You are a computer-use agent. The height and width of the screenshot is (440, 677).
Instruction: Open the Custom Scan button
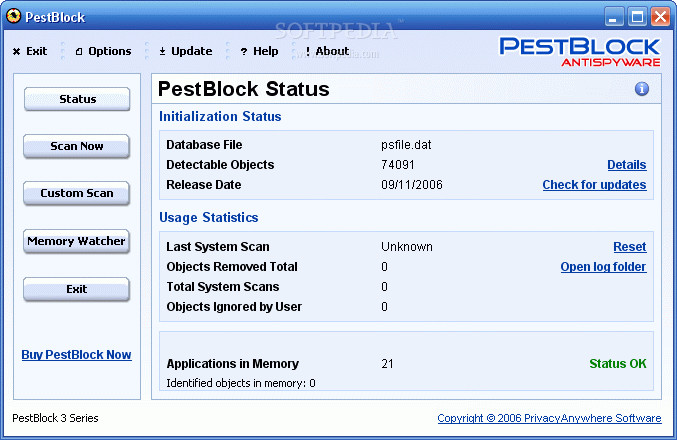tap(76, 193)
